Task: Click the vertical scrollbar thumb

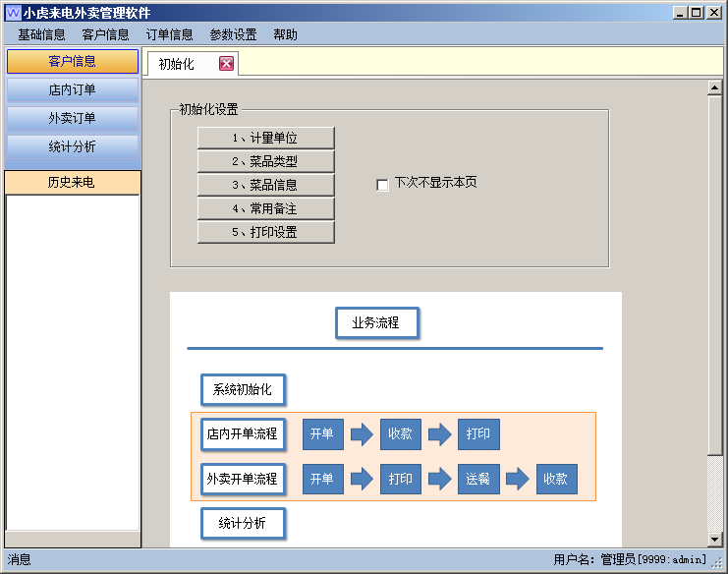Action: tap(714, 275)
